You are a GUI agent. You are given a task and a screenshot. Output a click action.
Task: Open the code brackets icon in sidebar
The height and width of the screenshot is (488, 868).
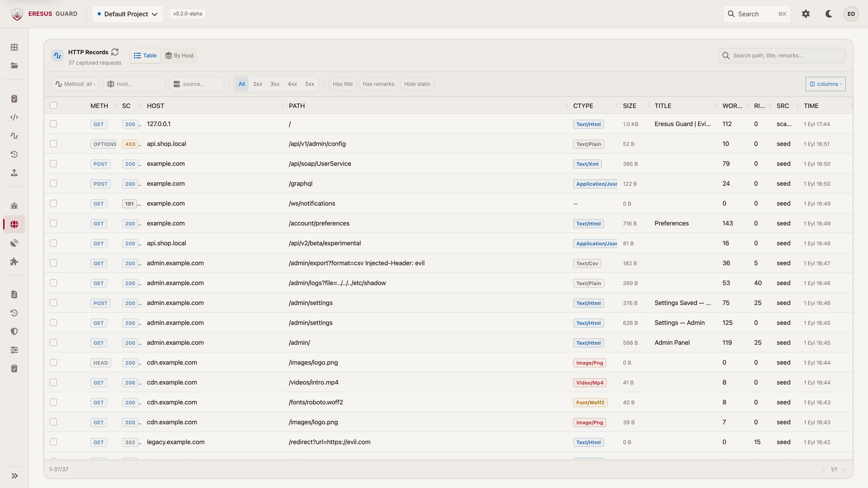[x=14, y=117]
